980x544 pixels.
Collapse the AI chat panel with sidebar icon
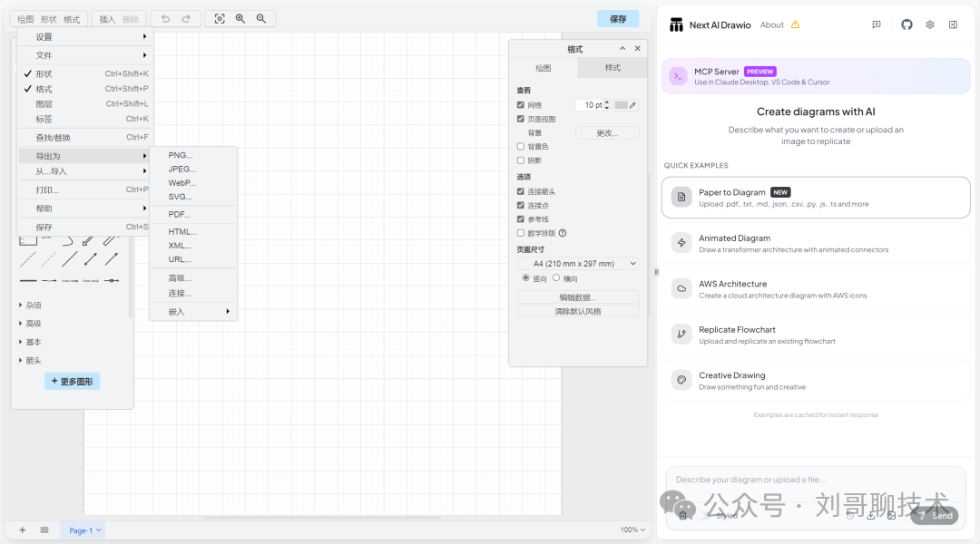point(953,24)
